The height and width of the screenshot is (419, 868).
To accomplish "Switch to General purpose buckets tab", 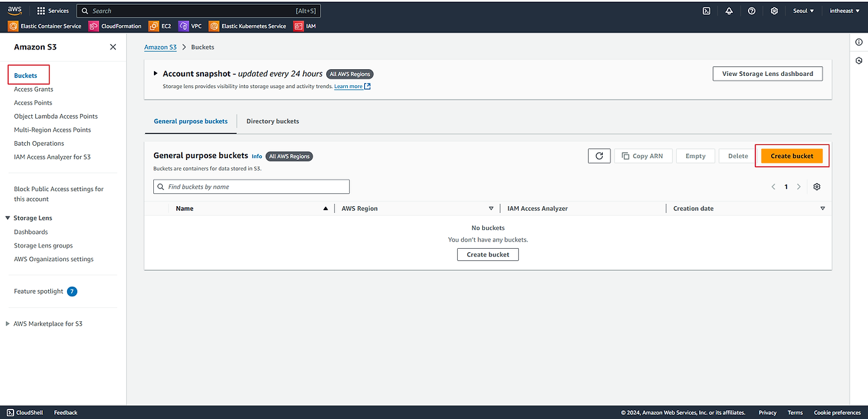I will [191, 121].
